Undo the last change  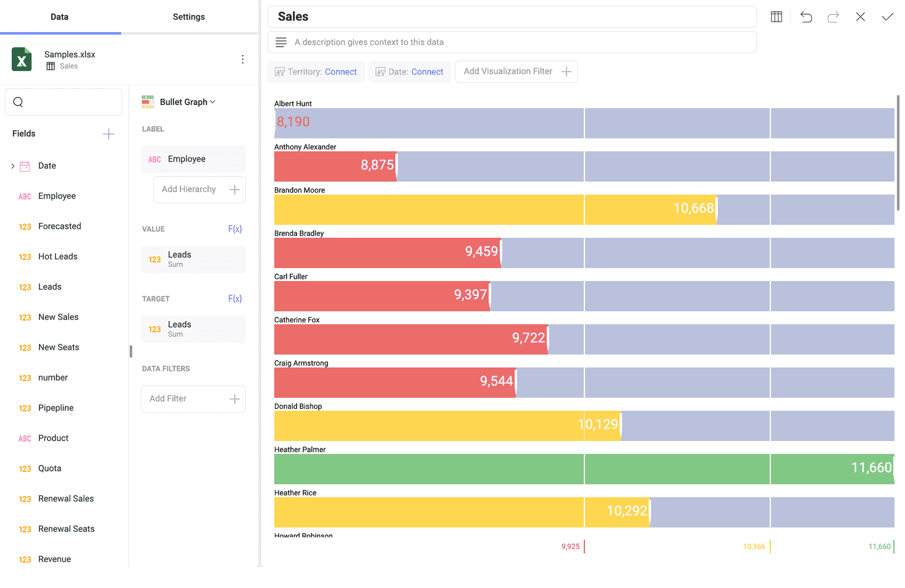point(806,17)
